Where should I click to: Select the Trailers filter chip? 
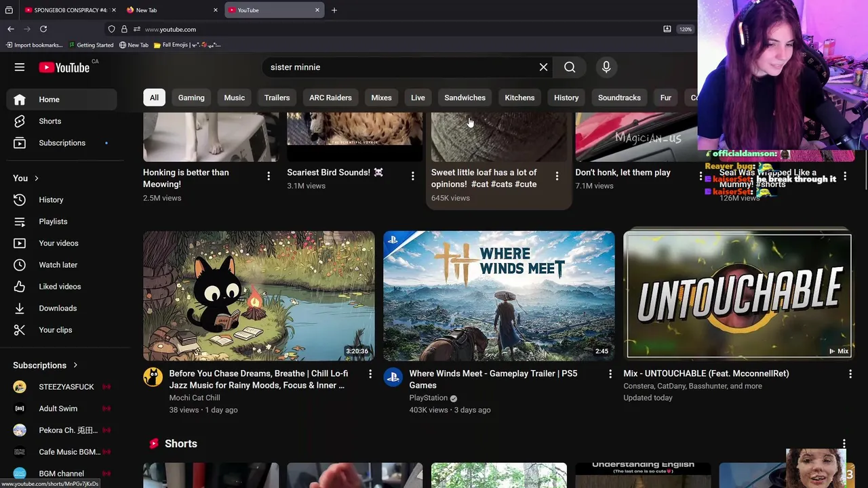tap(277, 98)
